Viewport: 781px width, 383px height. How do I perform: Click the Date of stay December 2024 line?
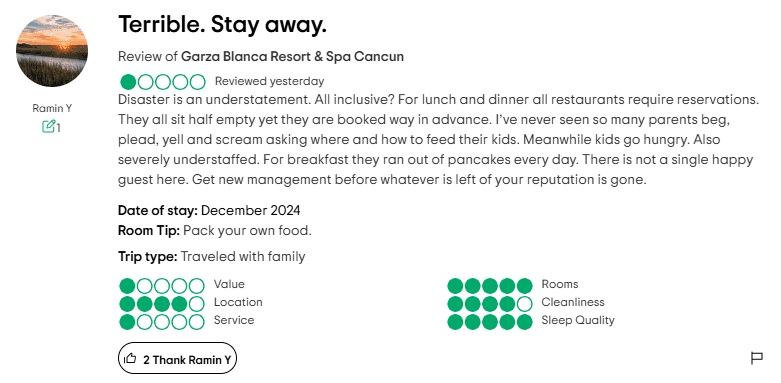pyautogui.click(x=209, y=211)
